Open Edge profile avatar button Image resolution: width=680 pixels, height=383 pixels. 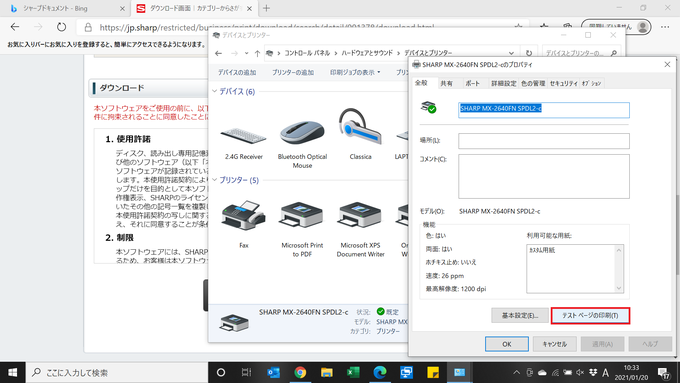(x=642, y=27)
